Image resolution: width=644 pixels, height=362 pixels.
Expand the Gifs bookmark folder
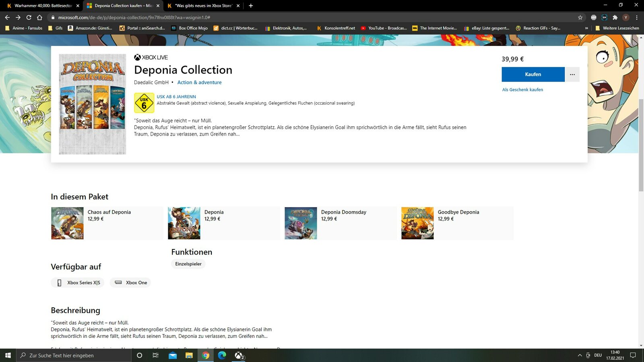click(x=55, y=28)
